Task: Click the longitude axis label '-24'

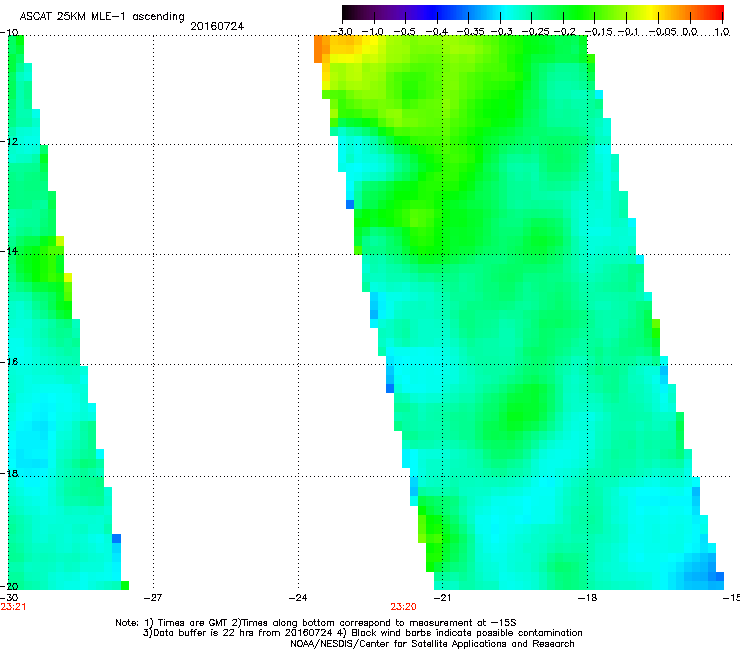Action: pos(298,598)
